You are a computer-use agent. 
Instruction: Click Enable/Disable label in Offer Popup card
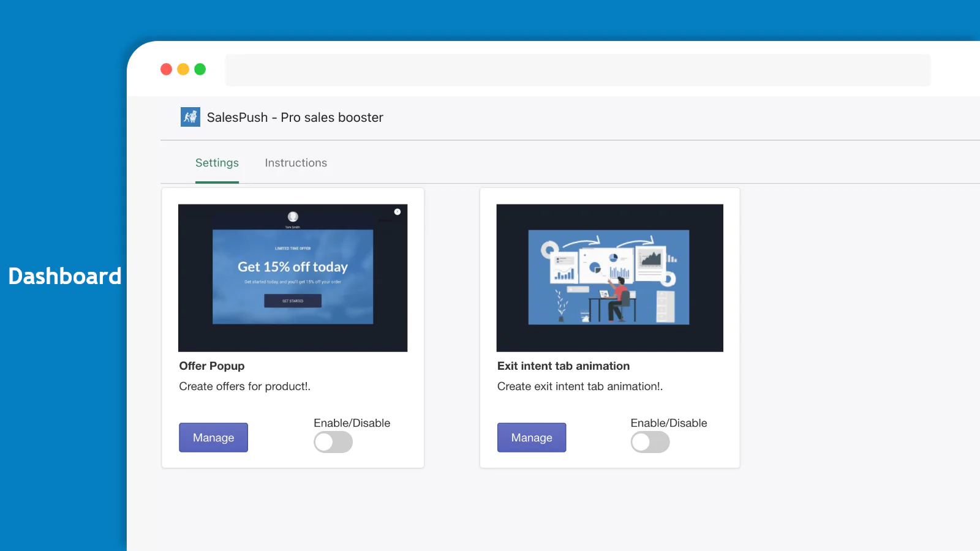(x=352, y=423)
